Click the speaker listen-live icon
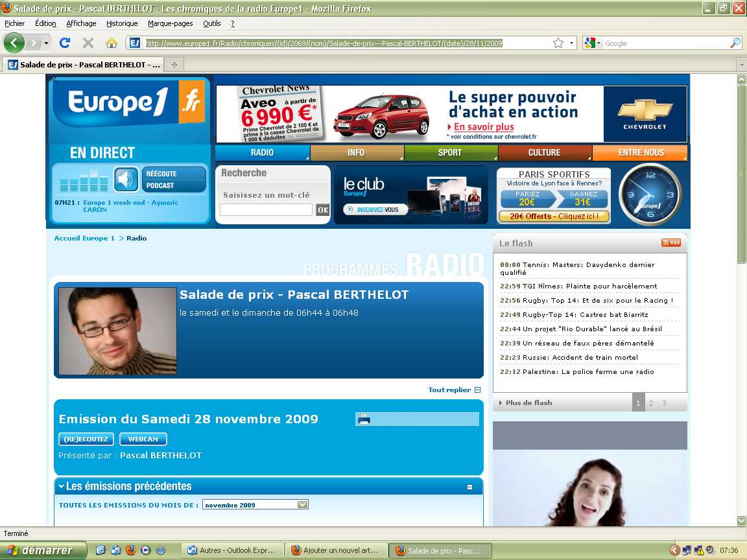 [x=126, y=179]
